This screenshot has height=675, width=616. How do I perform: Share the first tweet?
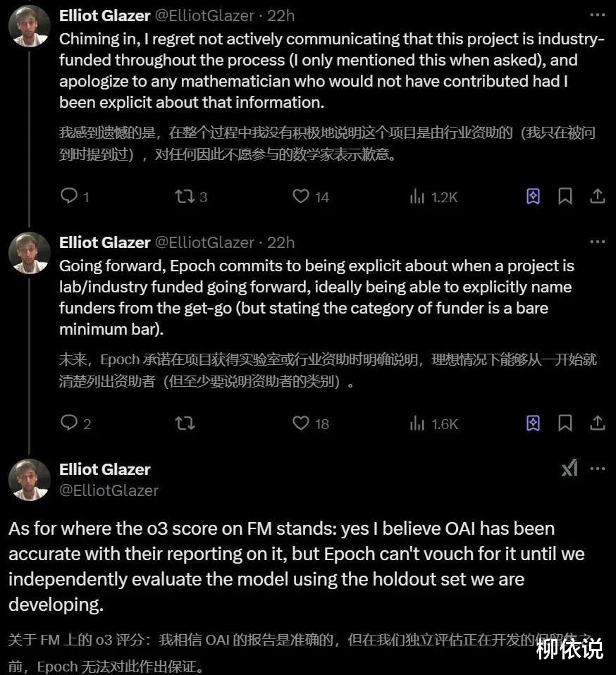pyautogui.click(x=598, y=196)
